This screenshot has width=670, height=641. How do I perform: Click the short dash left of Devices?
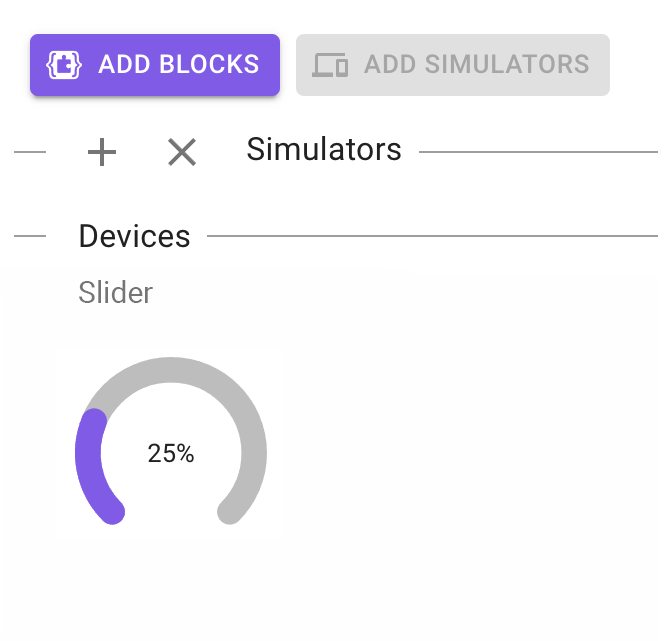(x=30, y=237)
